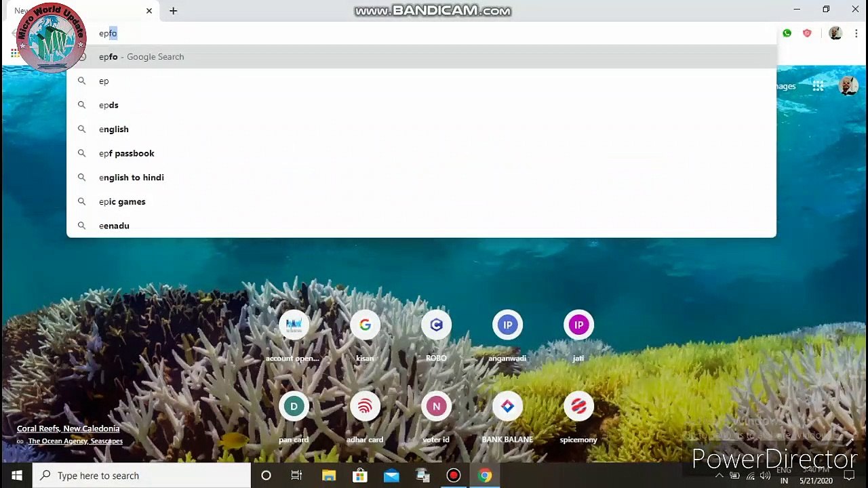
Task: Launch the Mail app from taskbar
Action: (x=391, y=476)
